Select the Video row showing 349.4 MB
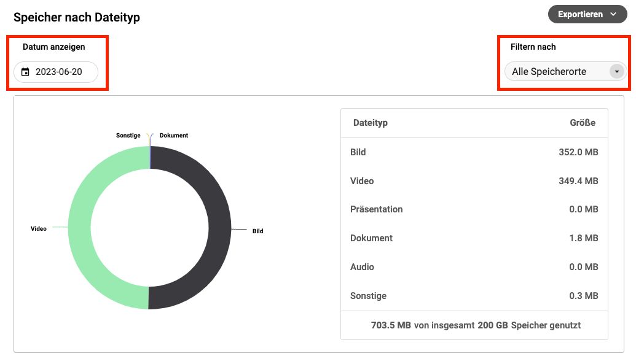This screenshot has height=364, width=636. tap(474, 181)
